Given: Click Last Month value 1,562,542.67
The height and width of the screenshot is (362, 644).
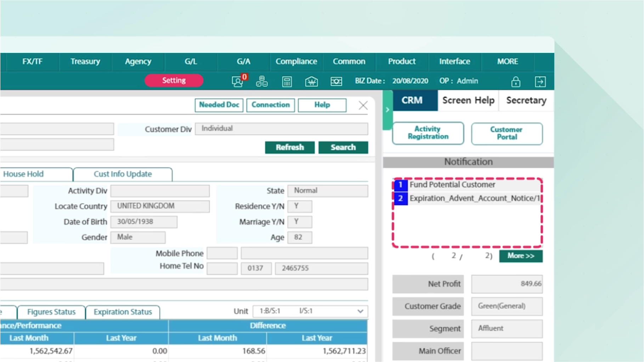Looking at the screenshot, I should click(51, 351).
